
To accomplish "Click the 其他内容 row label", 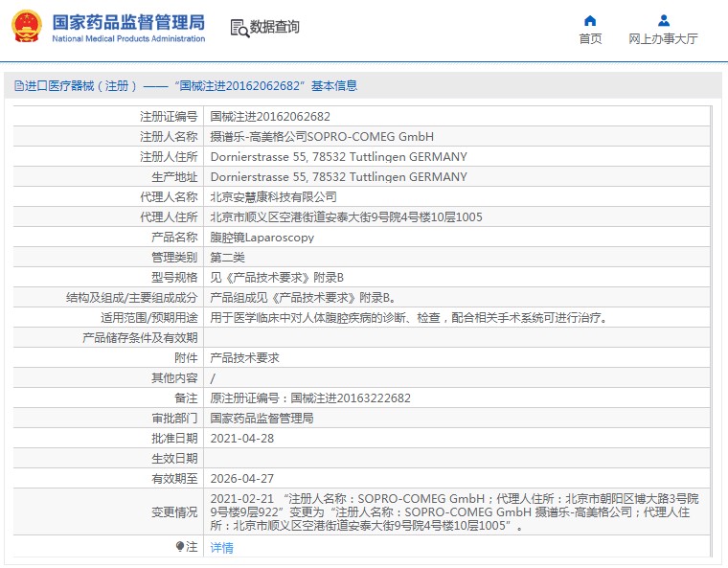I will coord(174,378).
